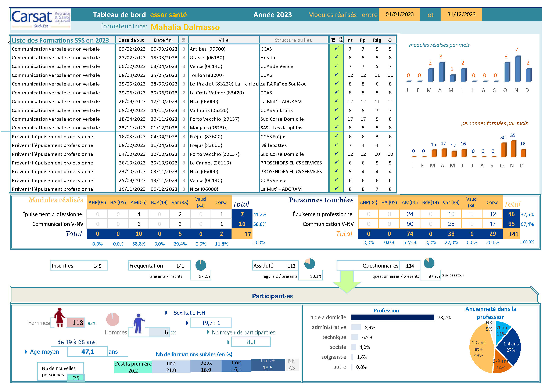
Task: Click checkmark for Porto Vecchio Communication row
Action: [337, 118]
